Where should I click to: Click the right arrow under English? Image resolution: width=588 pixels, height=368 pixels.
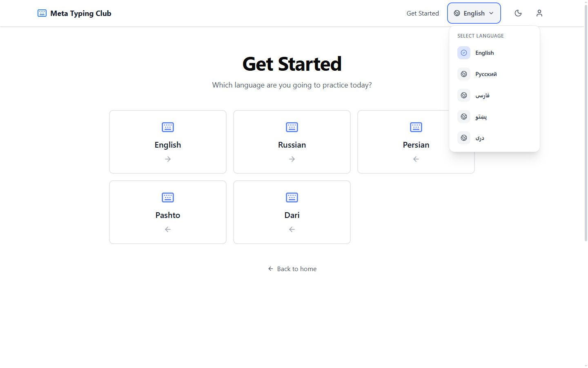click(x=168, y=159)
